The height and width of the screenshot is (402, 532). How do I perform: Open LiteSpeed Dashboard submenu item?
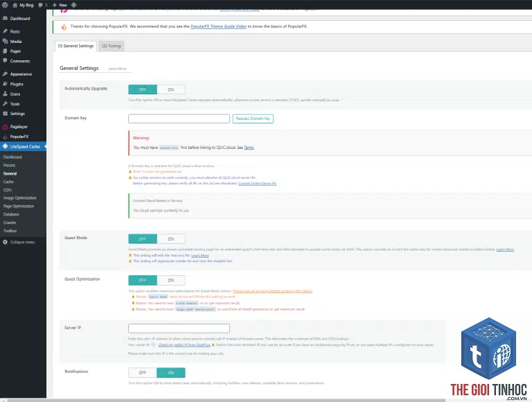[x=12, y=157]
